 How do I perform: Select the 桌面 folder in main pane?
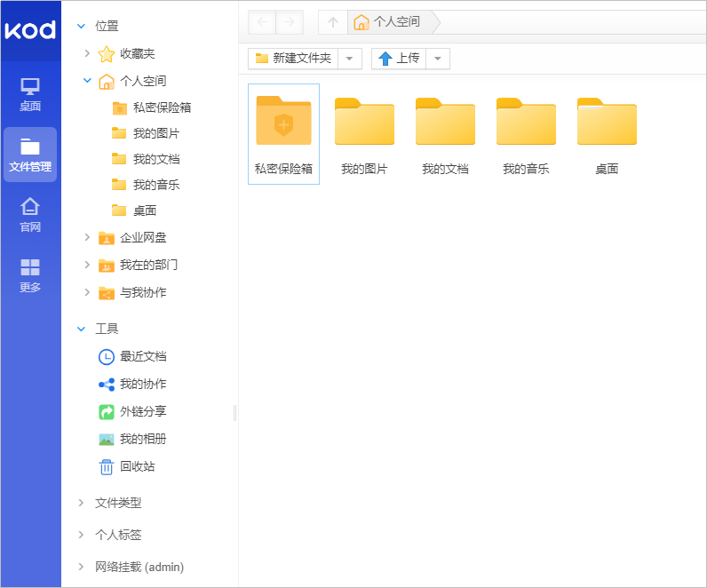pos(607,134)
